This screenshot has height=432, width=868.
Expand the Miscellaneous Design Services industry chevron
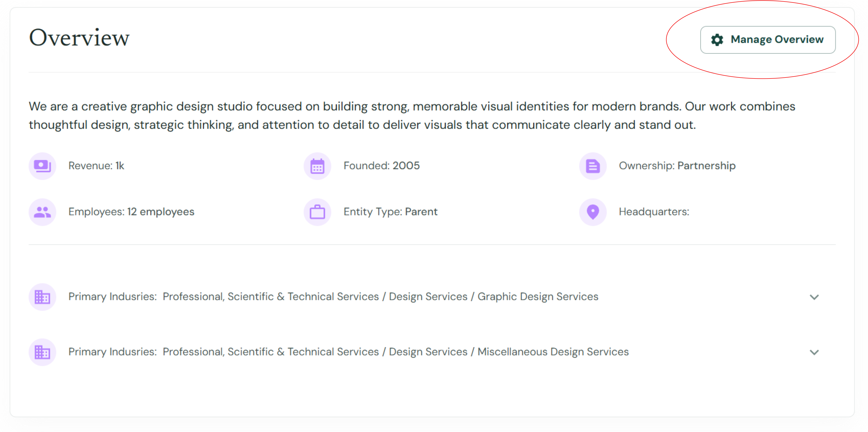coord(814,352)
